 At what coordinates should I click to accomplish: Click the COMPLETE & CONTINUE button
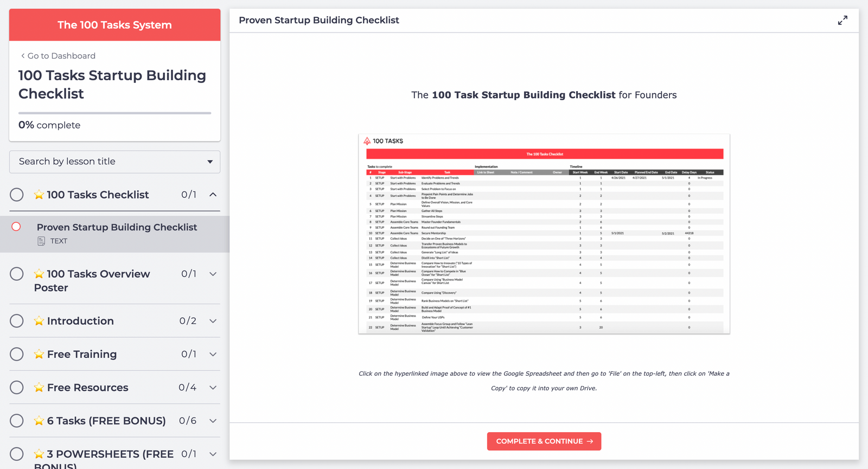544,441
